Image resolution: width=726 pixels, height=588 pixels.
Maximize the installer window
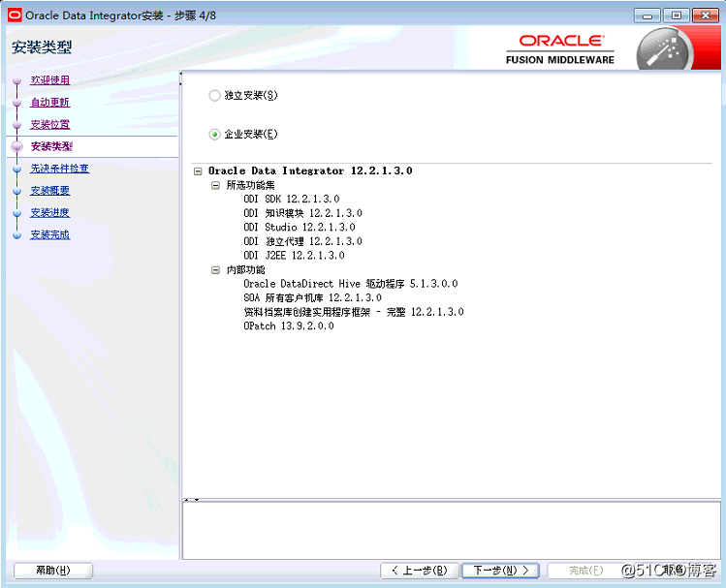(676, 15)
